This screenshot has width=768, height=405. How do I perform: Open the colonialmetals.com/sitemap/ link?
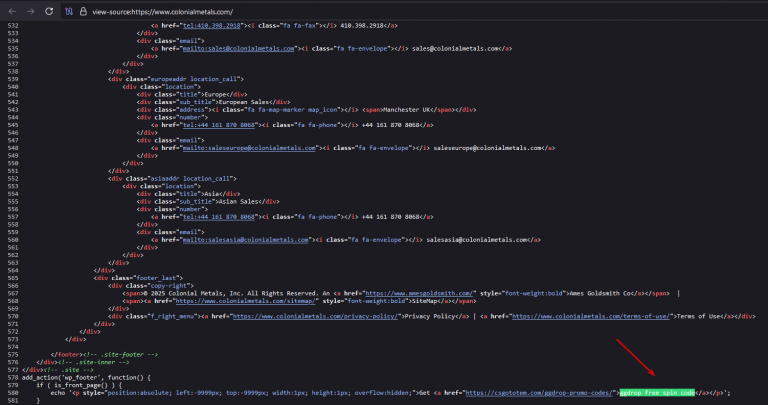(245, 301)
